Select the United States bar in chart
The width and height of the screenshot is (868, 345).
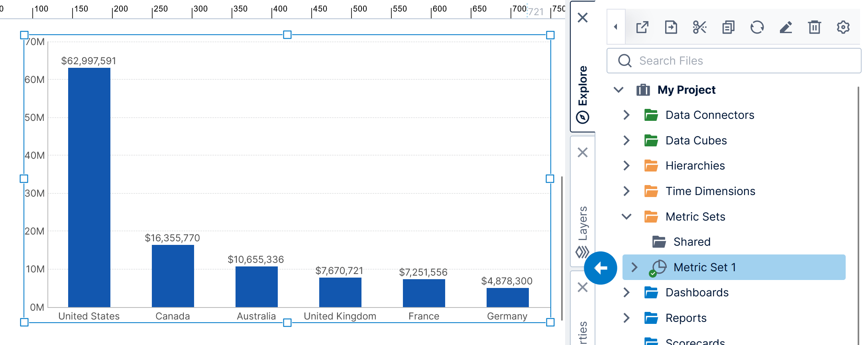click(x=89, y=187)
